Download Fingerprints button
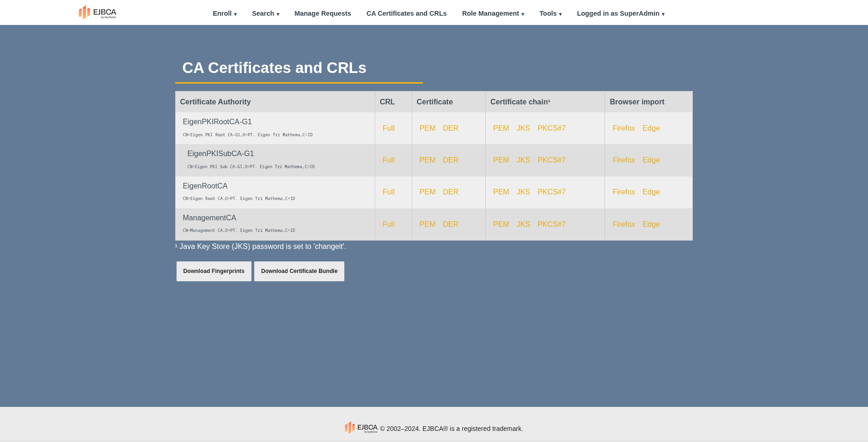Viewport: 868px width, 442px height. [x=214, y=271]
